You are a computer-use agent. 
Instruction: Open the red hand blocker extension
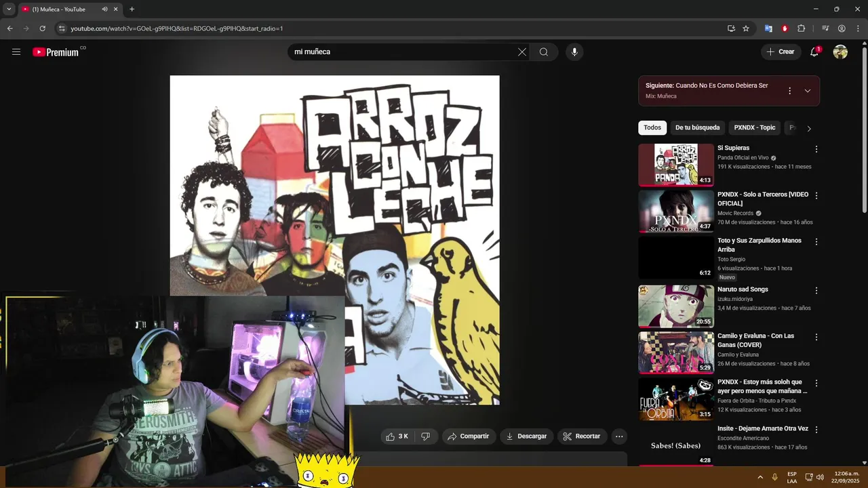785,28
